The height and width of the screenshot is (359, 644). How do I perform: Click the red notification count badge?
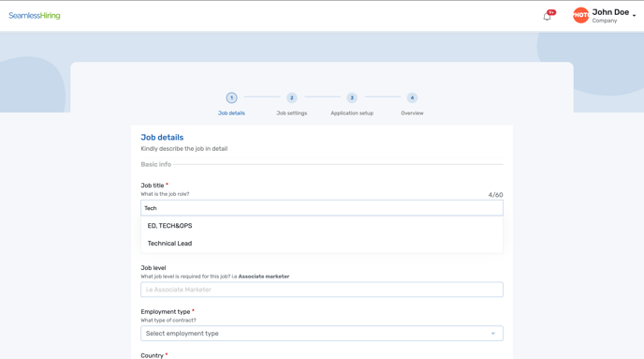pyautogui.click(x=551, y=12)
